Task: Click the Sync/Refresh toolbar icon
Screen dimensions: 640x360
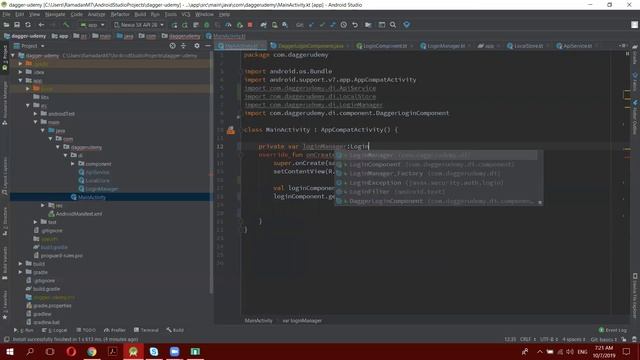Action: 28,25
